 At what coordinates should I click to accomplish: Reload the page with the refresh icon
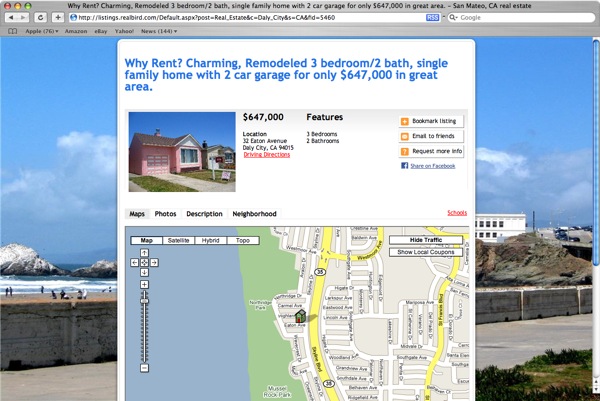click(x=40, y=17)
